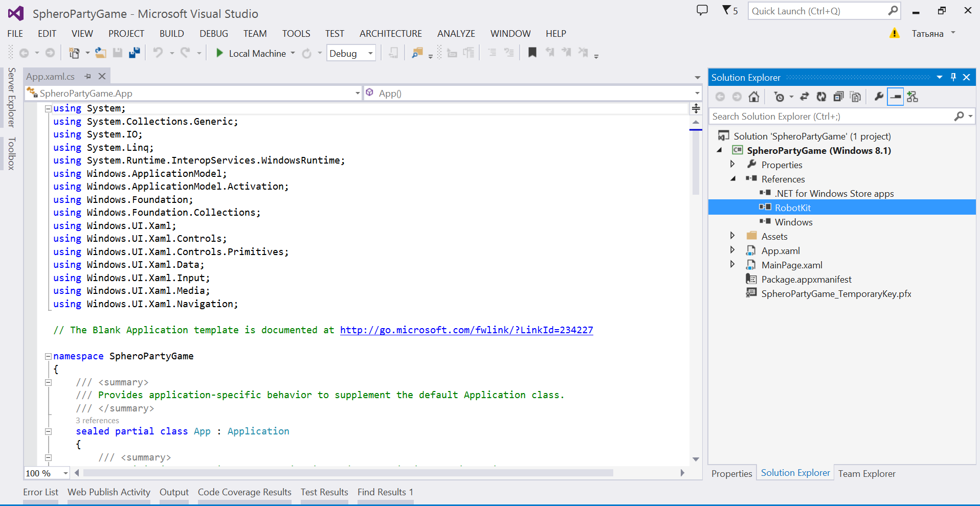Click the Comment selection toolbar icon

492,53
